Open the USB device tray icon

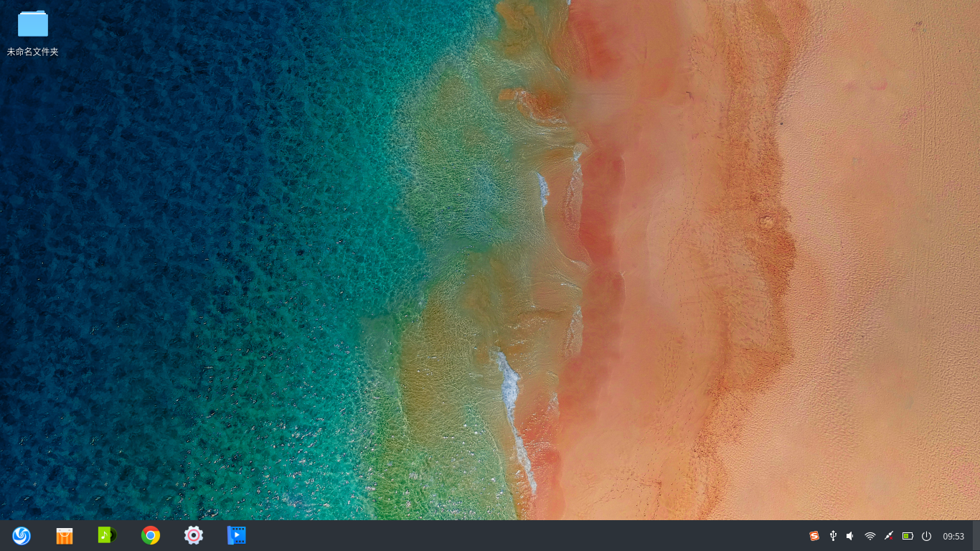(x=833, y=536)
